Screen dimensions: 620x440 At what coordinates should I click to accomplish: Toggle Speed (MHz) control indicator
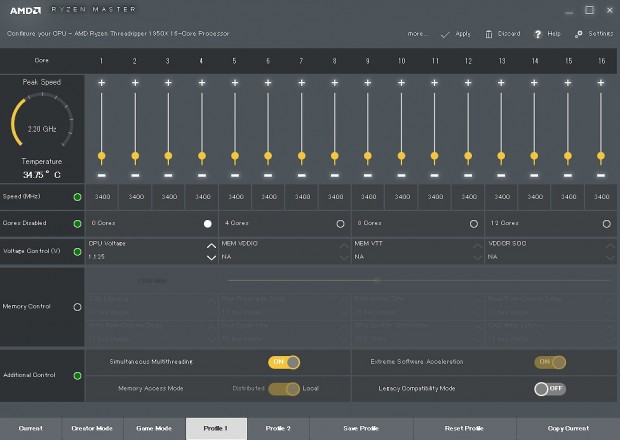coord(78,197)
